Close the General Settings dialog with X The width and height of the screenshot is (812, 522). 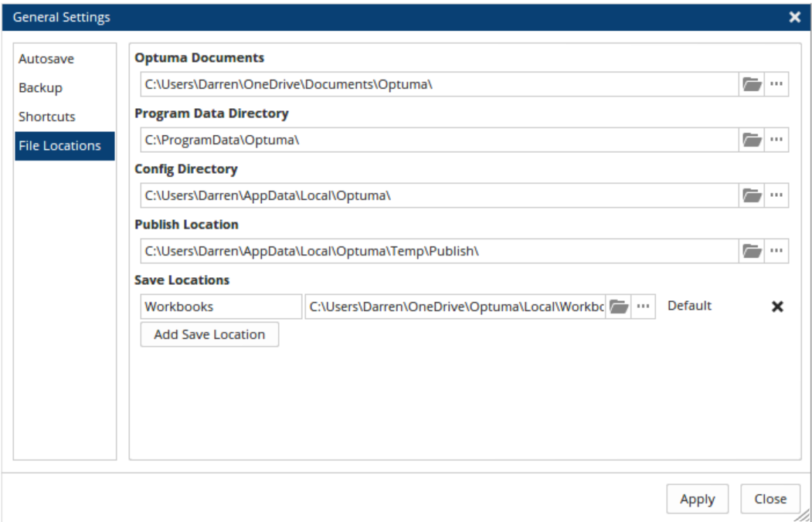click(x=795, y=17)
